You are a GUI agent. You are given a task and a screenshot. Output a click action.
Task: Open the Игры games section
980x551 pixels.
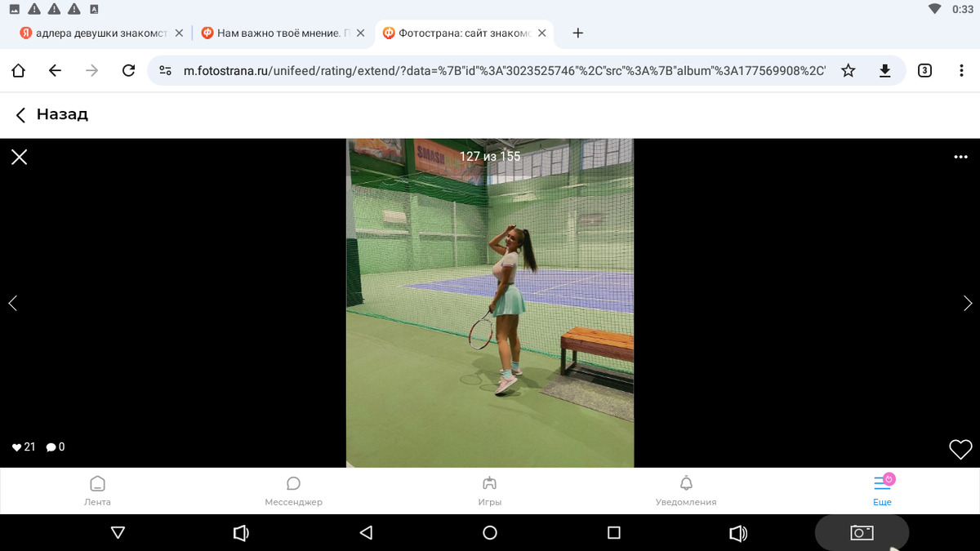coord(489,491)
